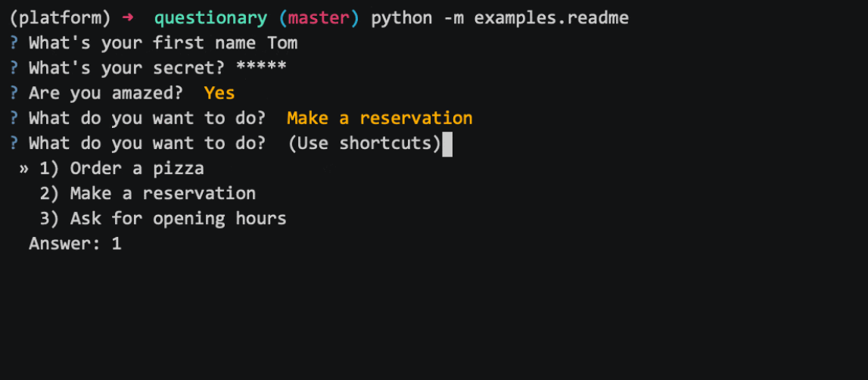Viewport: 868px width, 380px height.
Task: Click the orange Make a reservation answer
Action: [380, 118]
